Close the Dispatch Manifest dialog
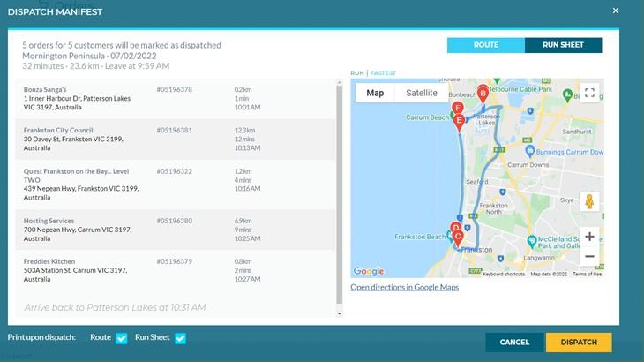Viewport: 644px width, 362px height. pyautogui.click(x=615, y=11)
